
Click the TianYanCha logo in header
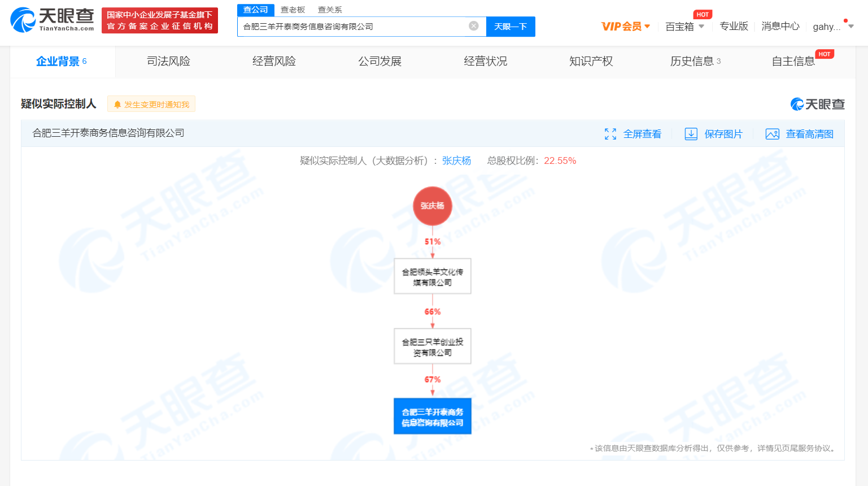tap(53, 20)
